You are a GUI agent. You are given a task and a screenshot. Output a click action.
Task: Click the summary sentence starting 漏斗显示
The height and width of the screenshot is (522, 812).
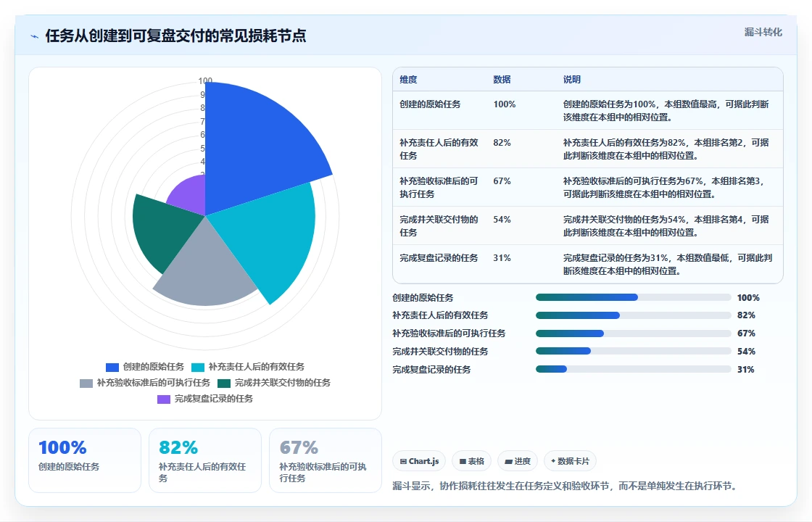click(566, 486)
